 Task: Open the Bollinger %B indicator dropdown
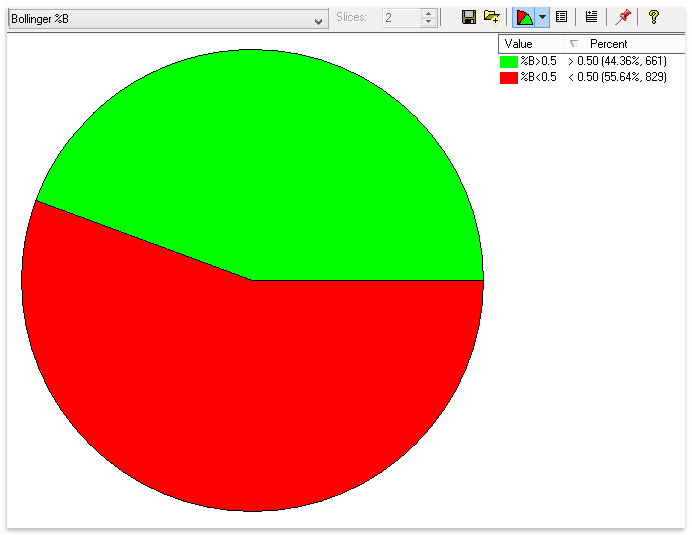(168, 19)
